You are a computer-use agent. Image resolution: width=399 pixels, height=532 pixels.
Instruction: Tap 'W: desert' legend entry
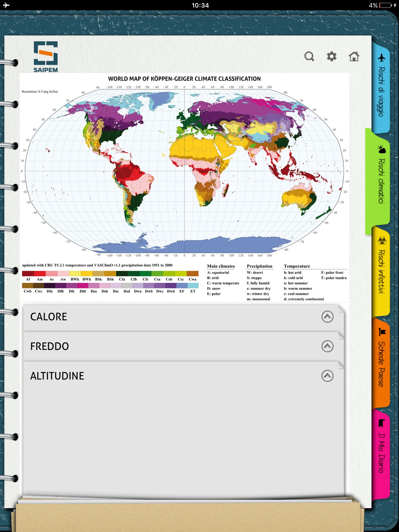pos(255,272)
